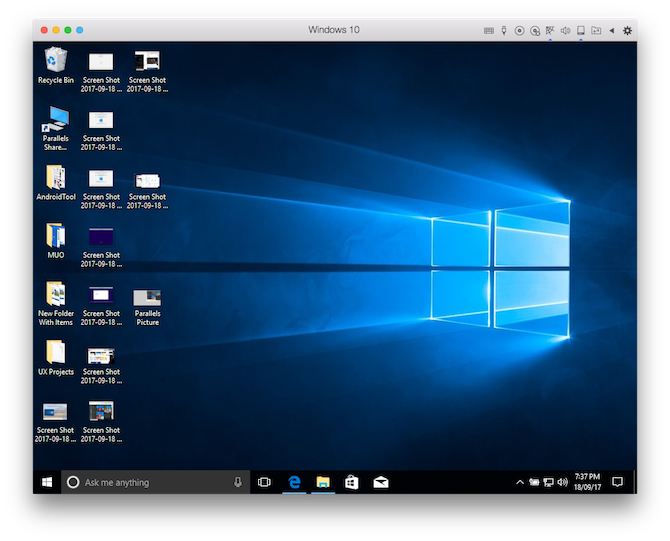670x541 pixels.
Task: Select Screen Shot file directly above Parallels Picture
Action: point(147,189)
